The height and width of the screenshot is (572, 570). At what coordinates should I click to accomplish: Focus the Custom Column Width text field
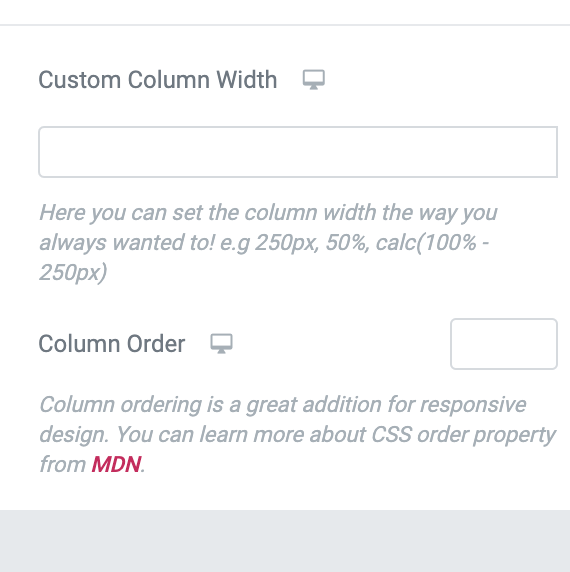298,152
